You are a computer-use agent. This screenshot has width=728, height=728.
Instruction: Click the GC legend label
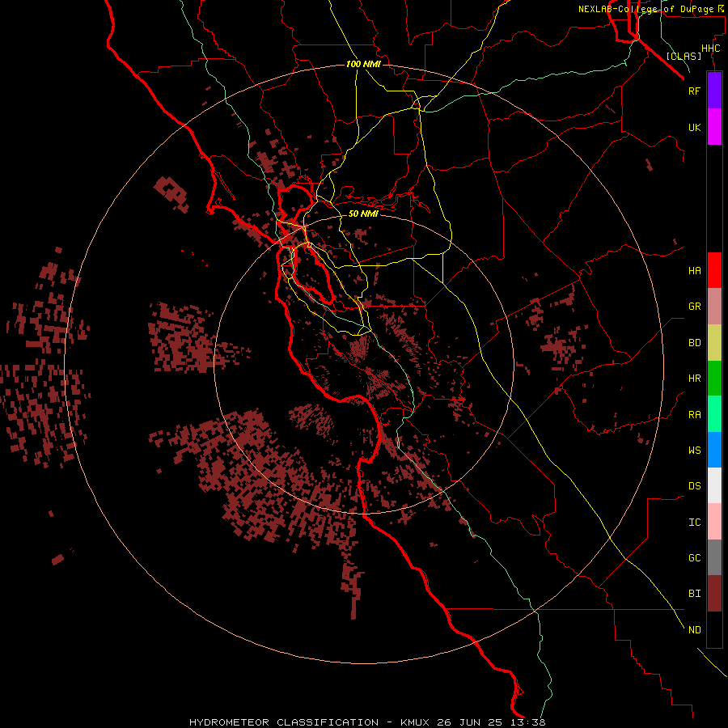pyautogui.click(x=694, y=557)
